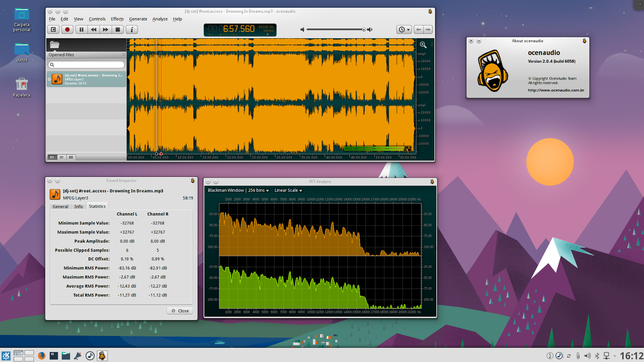Mute audio with the speaker icon
Viewport: 644px width, 362px height.
(301, 29)
